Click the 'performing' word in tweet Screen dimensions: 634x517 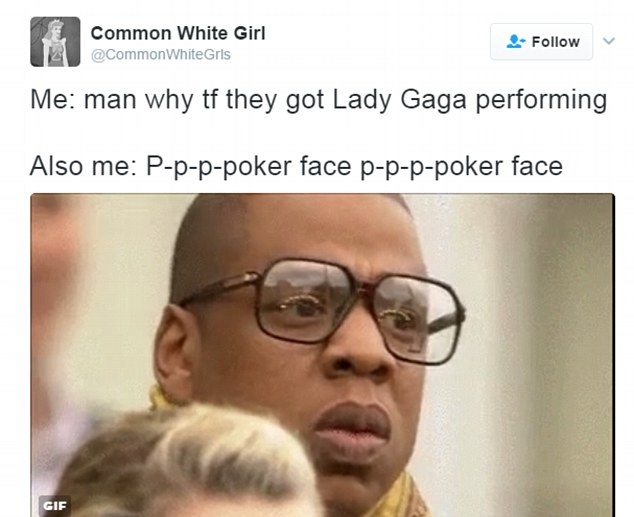[x=541, y=101]
